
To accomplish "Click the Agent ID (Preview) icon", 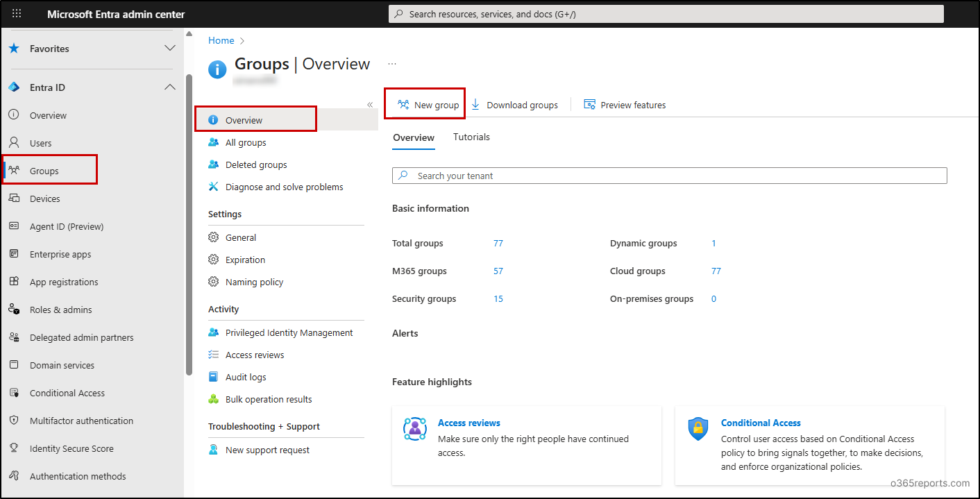I will pos(14,226).
